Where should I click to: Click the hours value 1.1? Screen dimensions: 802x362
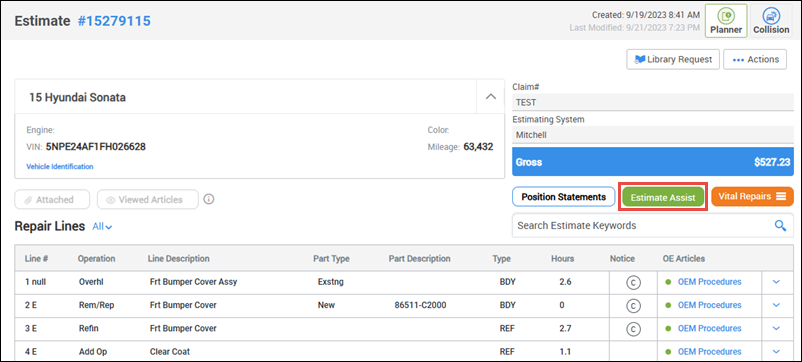tap(565, 352)
